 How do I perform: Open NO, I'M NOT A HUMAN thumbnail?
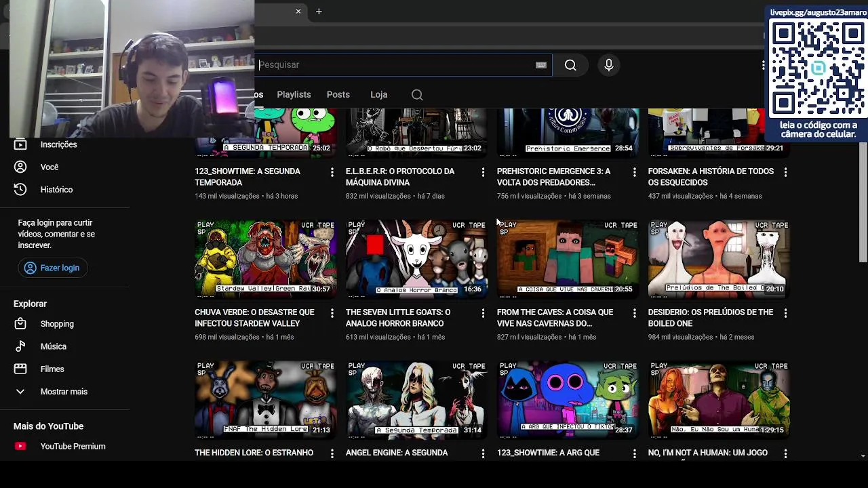pyautogui.click(x=718, y=399)
